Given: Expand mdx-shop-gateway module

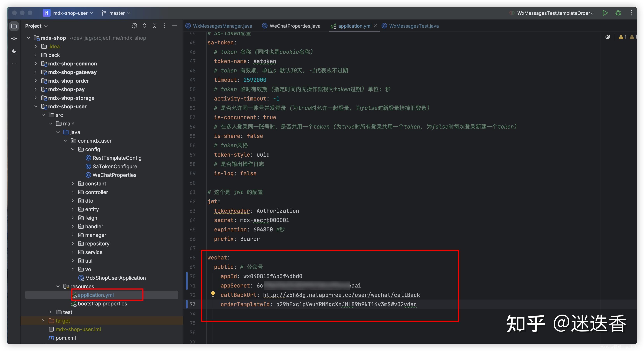Looking at the screenshot, I should coord(36,72).
